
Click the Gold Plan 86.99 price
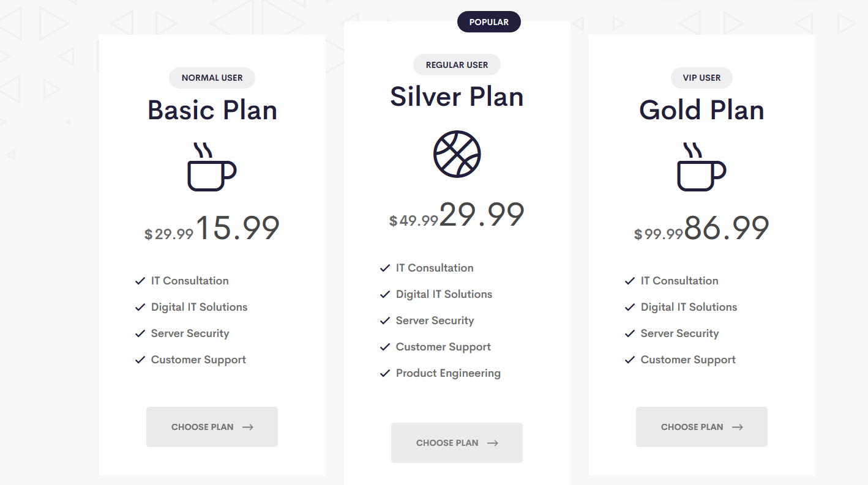[x=727, y=228]
